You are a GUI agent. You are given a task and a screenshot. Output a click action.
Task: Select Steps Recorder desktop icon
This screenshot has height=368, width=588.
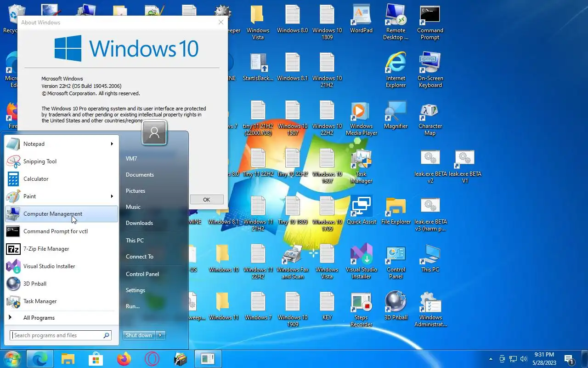click(362, 310)
